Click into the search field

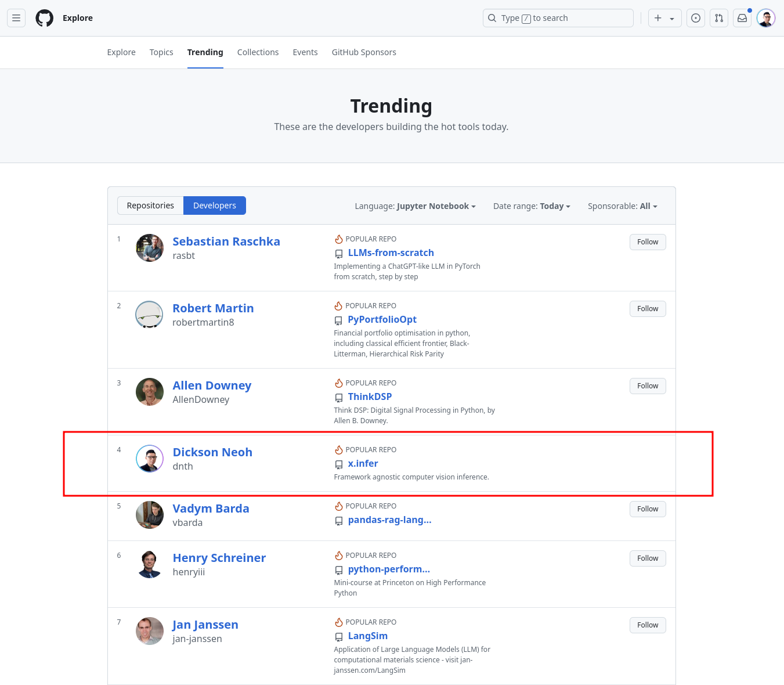click(557, 18)
